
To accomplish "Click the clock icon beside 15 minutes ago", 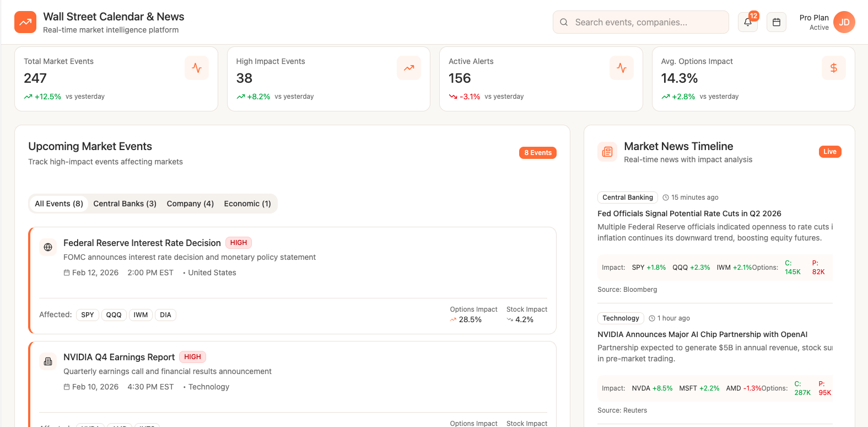I will [666, 198].
